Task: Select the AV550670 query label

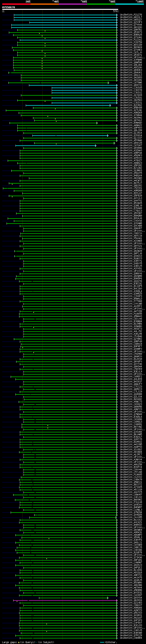Action: point(8,8)
